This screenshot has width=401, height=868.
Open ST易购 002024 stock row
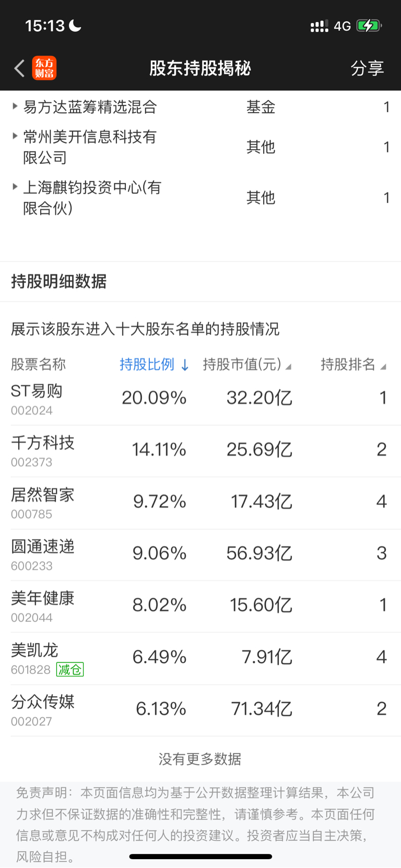pos(200,399)
